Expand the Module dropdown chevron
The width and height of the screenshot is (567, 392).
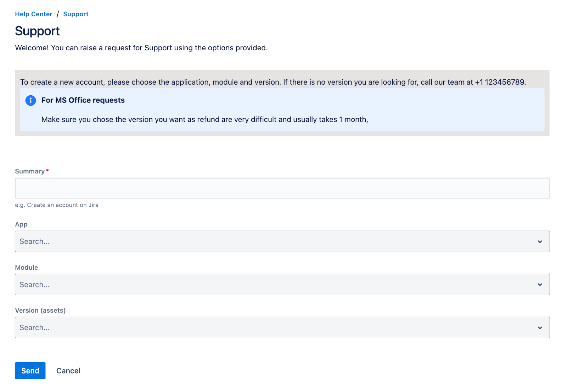point(540,284)
